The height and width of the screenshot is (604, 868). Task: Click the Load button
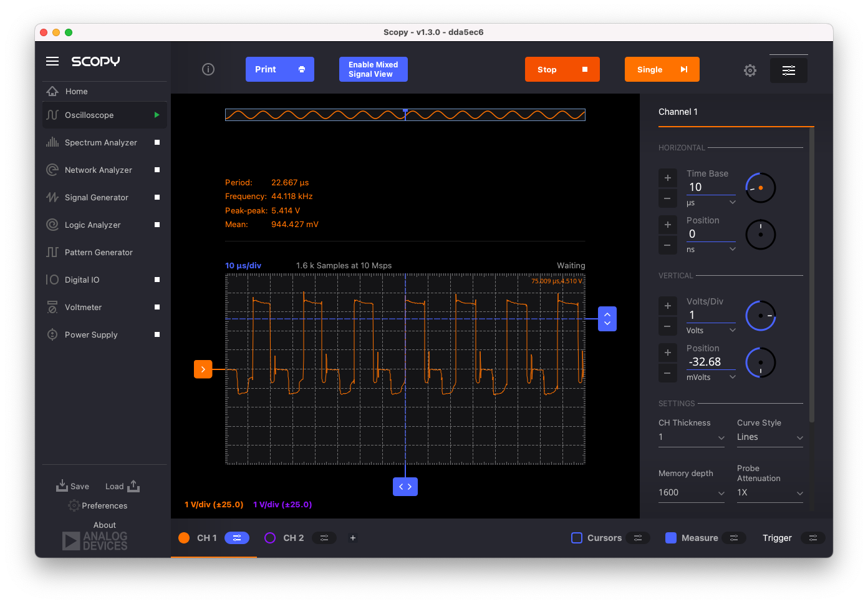point(122,486)
